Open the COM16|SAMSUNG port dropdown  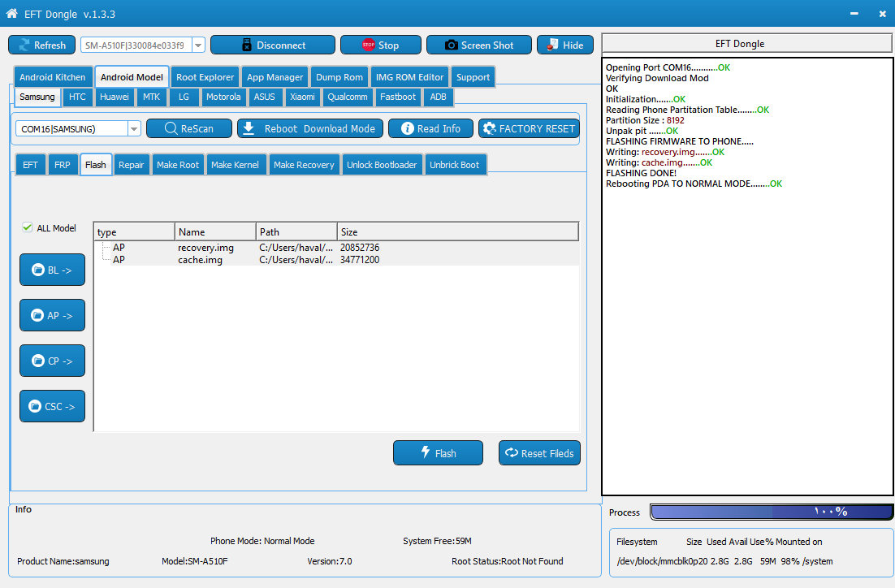click(133, 129)
